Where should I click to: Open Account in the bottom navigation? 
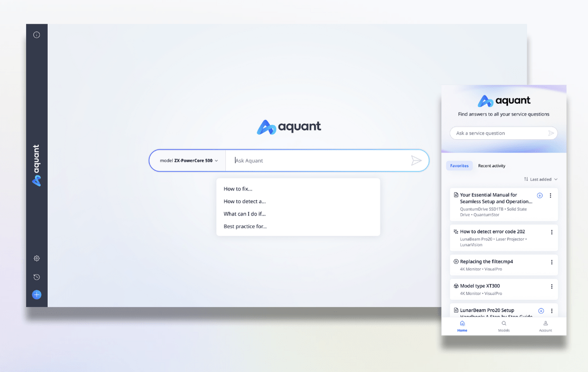[545, 326]
